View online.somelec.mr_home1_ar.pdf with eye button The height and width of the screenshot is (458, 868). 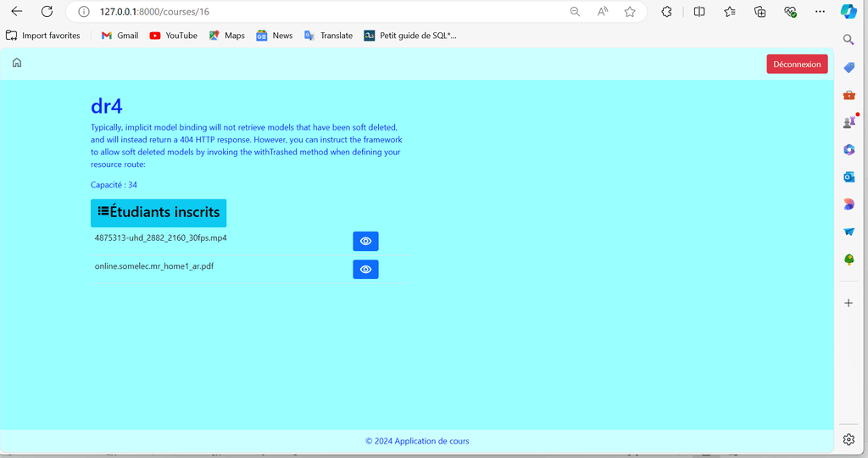(366, 269)
